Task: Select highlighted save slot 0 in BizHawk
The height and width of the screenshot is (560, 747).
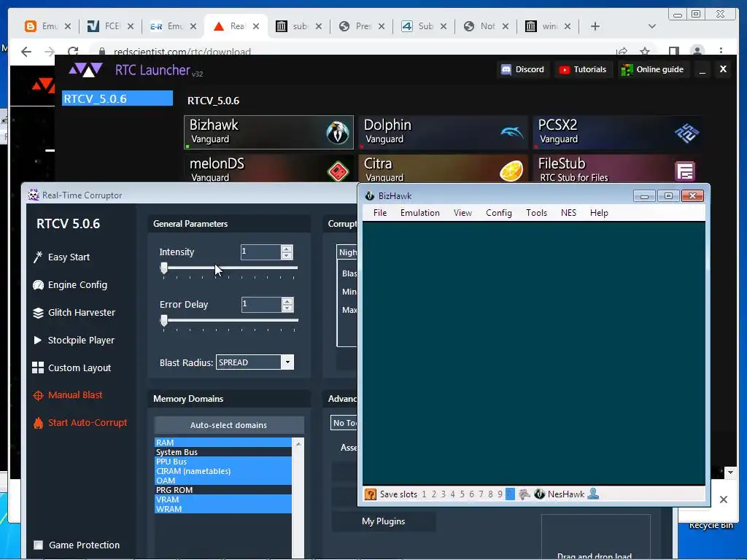Action: point(510,494)
